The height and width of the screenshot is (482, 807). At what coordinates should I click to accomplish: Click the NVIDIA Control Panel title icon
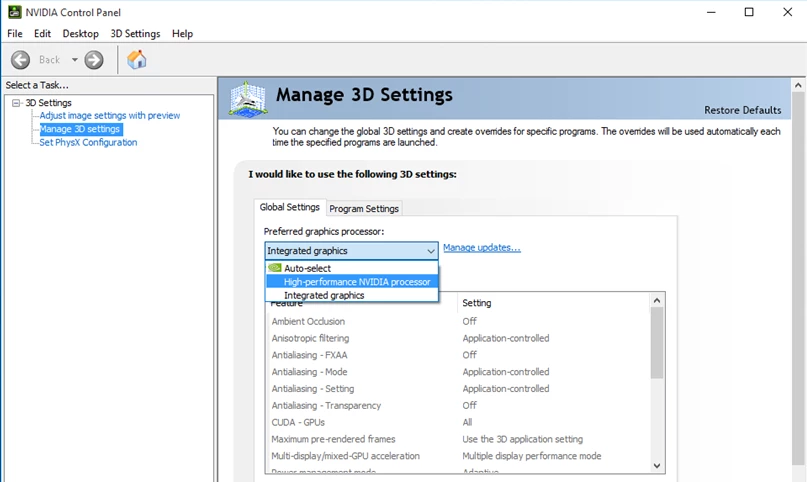pos(14,12)
